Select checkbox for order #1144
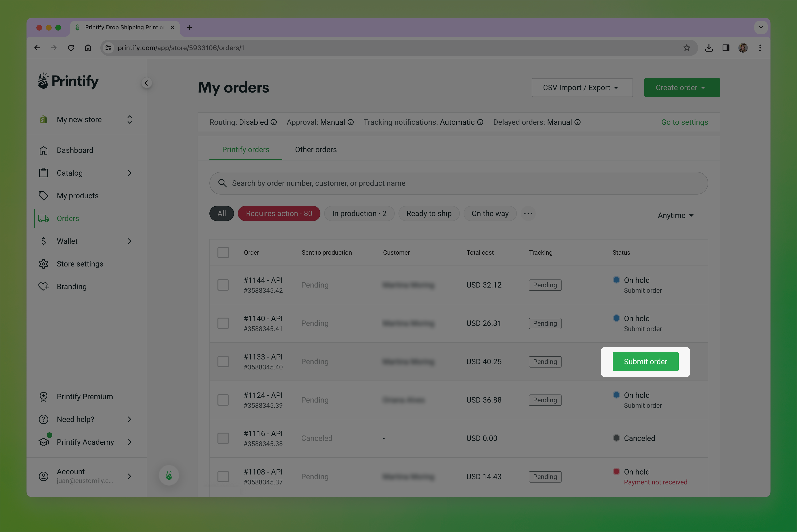797x532 pixels. pos(223,285)
